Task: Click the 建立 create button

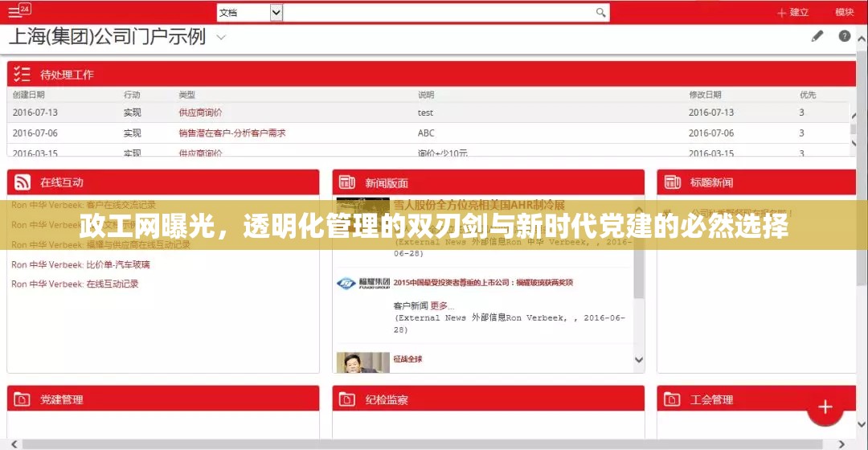Action: [x=792, y=12]
